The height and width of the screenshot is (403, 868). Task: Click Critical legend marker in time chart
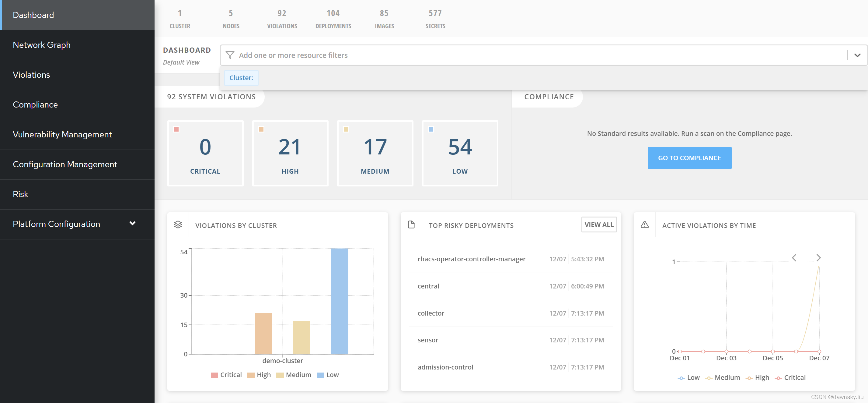pyautogui.click(x=778, y=378)
